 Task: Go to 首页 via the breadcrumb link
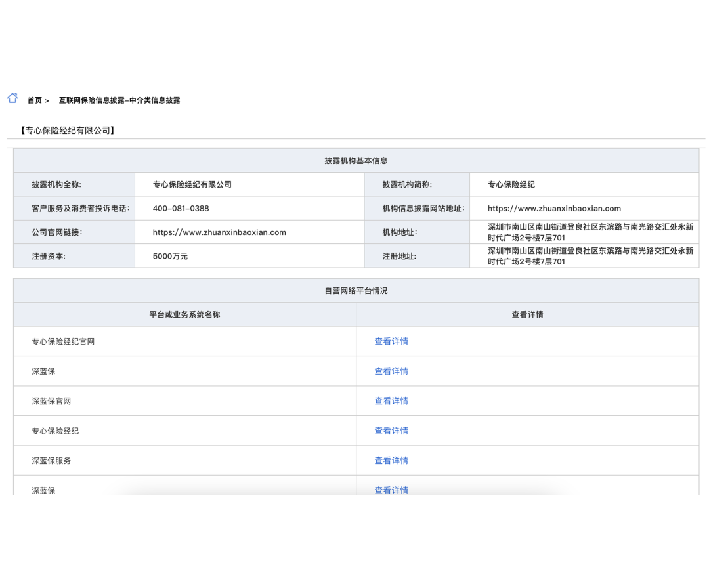(34, 100)
